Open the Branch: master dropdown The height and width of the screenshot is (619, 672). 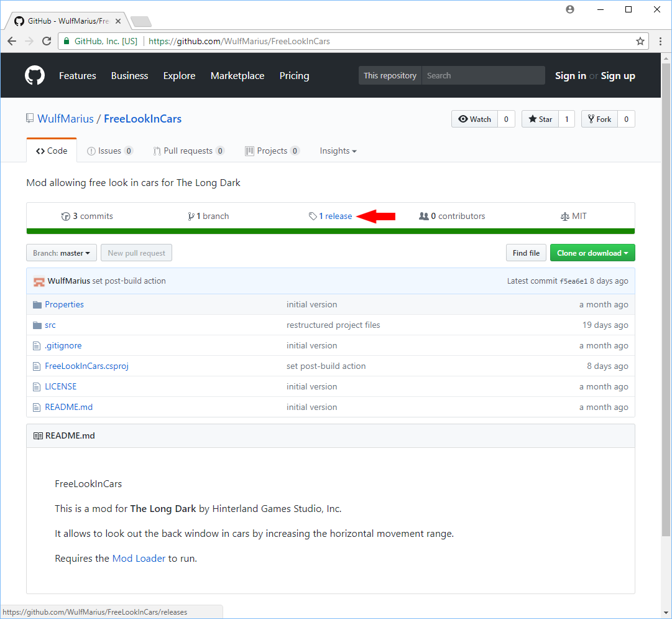click(62, 253)
